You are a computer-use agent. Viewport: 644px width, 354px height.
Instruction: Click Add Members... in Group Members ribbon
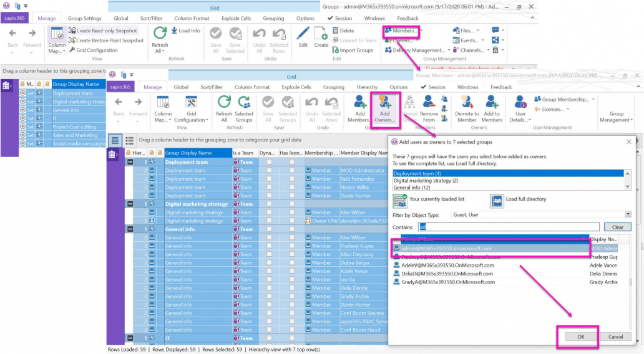coord(359,109)
